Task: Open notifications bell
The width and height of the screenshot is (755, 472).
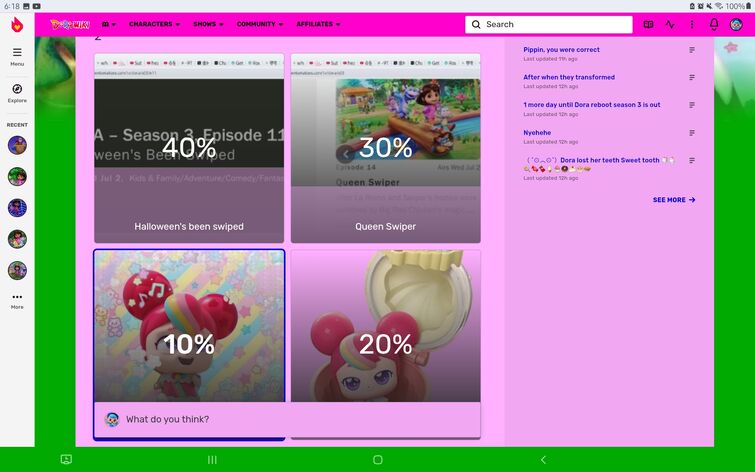Action: click(x=714, y=25)
